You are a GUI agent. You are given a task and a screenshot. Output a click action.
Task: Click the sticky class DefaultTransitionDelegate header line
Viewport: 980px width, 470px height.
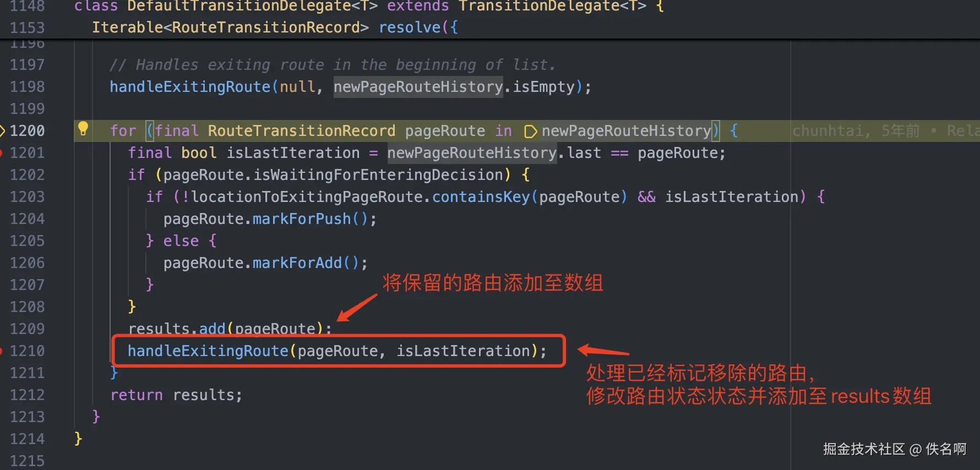click(x=369, y=7)
